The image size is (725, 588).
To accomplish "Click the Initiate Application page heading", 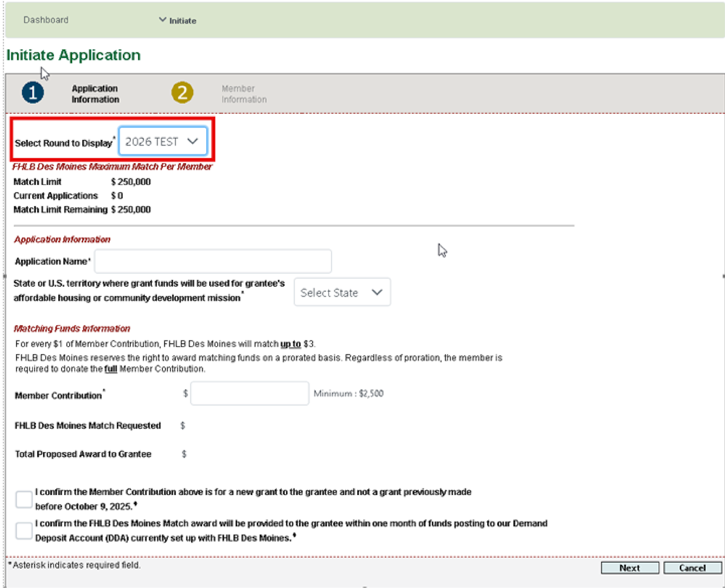I will click(74, 55).
